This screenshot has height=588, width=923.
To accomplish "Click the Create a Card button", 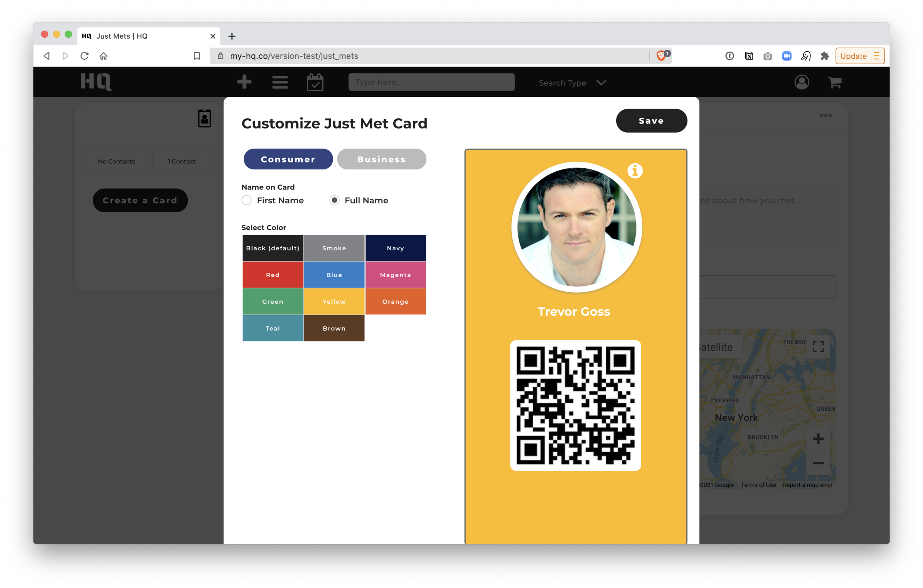I will [x=140, y=200].
